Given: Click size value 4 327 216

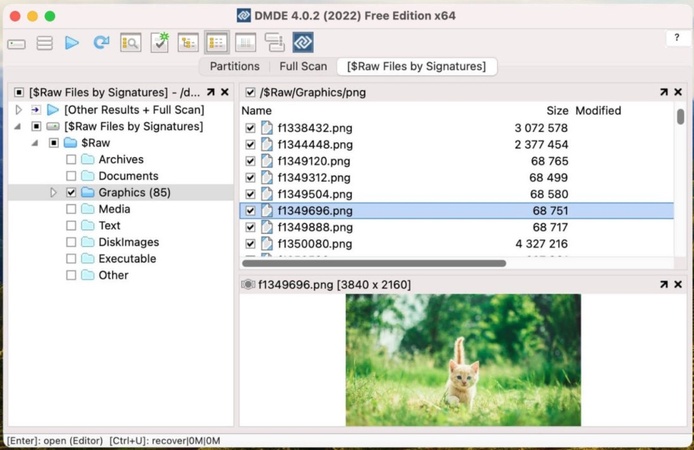Looking at the screenshot, I should (541, 244).
